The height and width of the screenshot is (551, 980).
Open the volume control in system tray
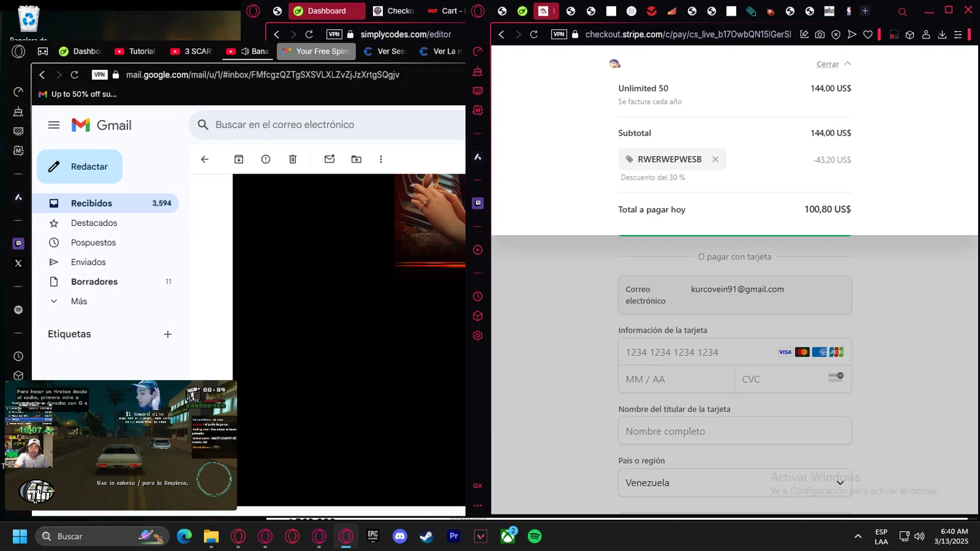point(919,537)
